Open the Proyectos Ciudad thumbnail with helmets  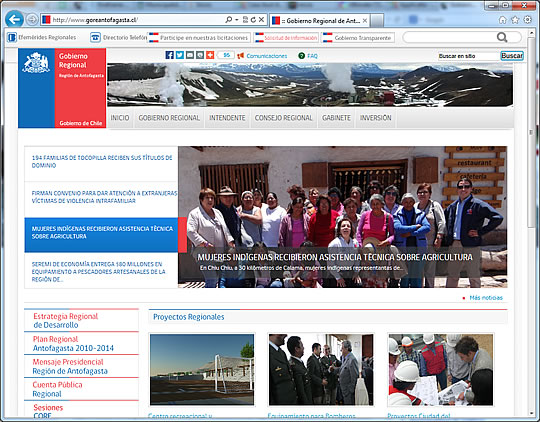(440, 369)
